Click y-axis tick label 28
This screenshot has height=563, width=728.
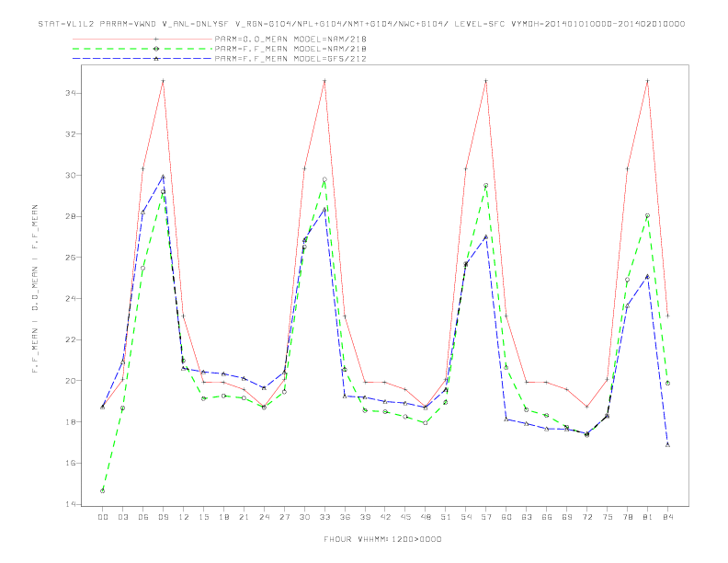[71, 216]
